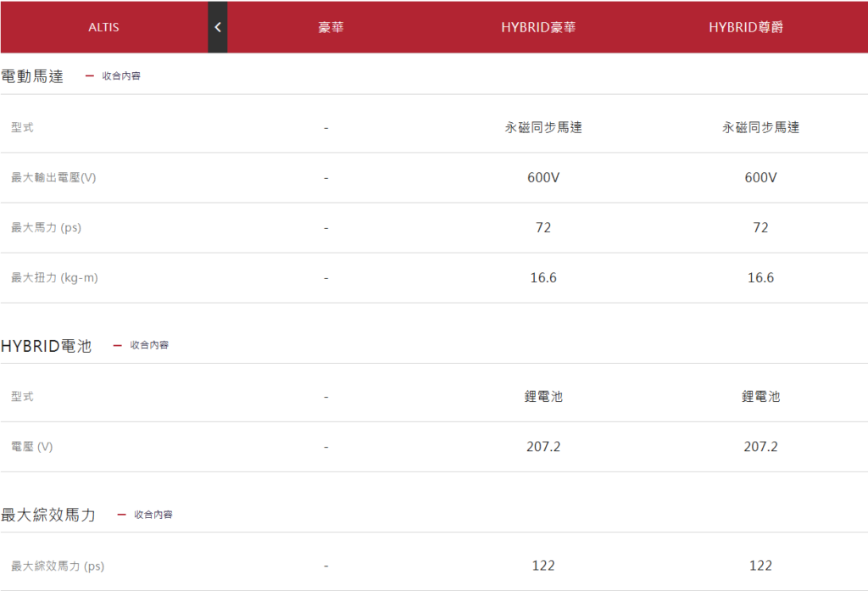Image resolution: width=868 pixels, height=591 pixels.
Task: Click the 最大綜效馬力 section heading
Action: pos(48,515)
